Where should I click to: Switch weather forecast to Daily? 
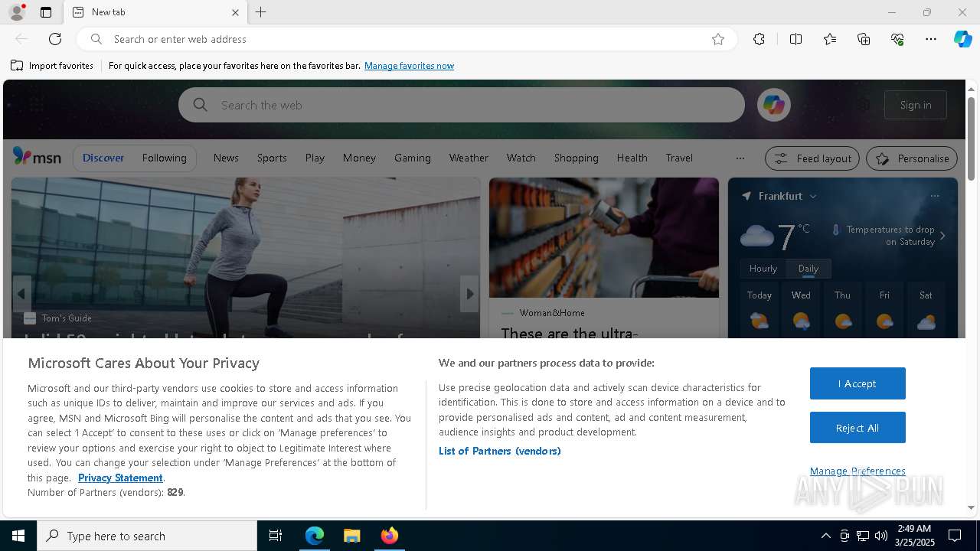click(x=808, y=269)
